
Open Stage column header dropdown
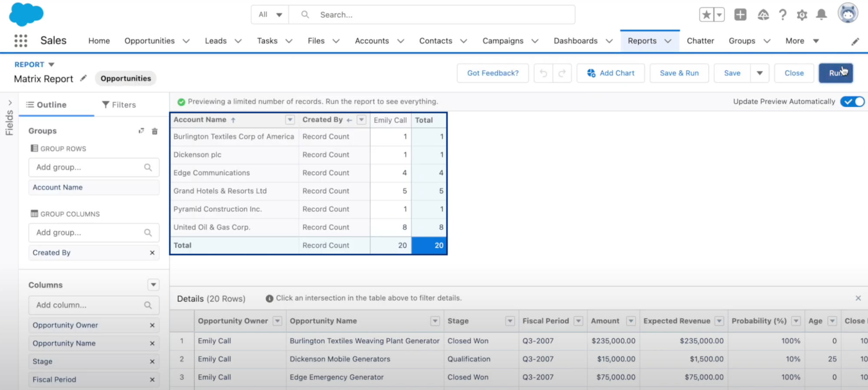coord(510,321)
